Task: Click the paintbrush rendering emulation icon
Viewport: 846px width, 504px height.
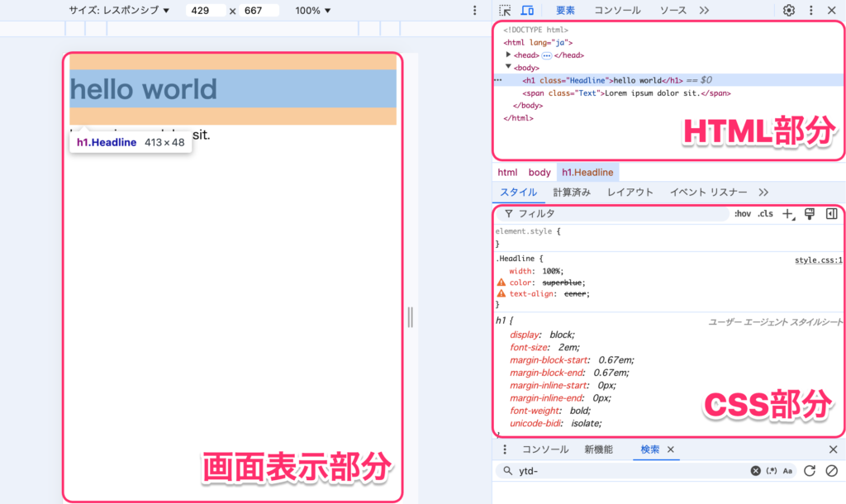Action: point(810,214)
